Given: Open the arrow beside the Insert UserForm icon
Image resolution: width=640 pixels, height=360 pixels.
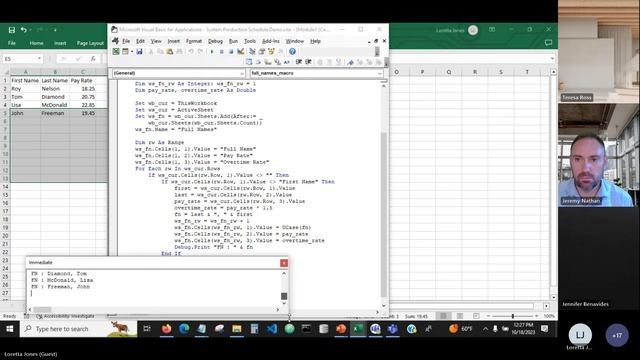Looking at the screenshot, I should pyautogui.click(x=131, y=51).
